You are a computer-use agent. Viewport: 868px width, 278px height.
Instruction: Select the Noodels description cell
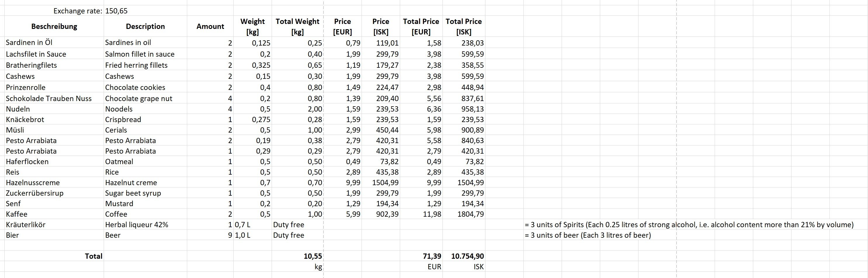click(x=145, y=109)
